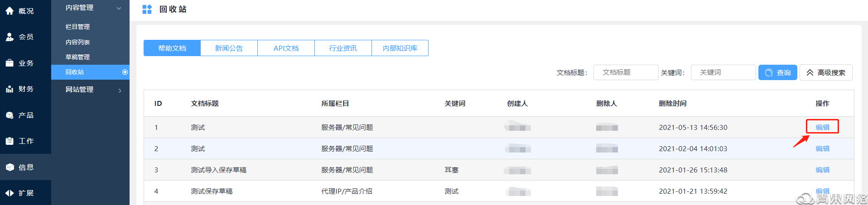
Task: Open the 概况 home icon
Action: (10, 11)
